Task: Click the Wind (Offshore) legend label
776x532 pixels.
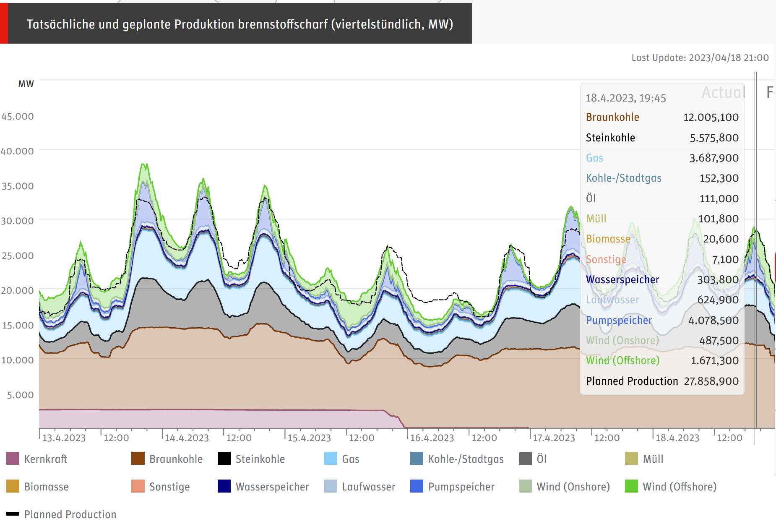Action: click(680, 487)
